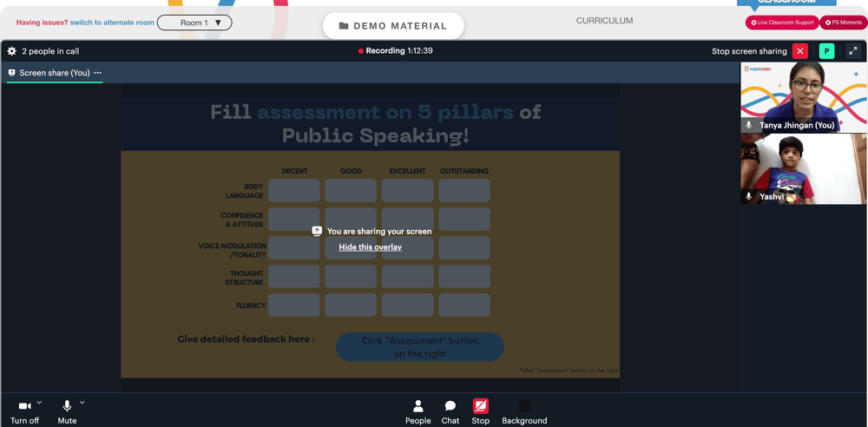This screenshot has height=427, width=868.
Task: Open the Room 1 dropdown
Action: coord(194,23)
